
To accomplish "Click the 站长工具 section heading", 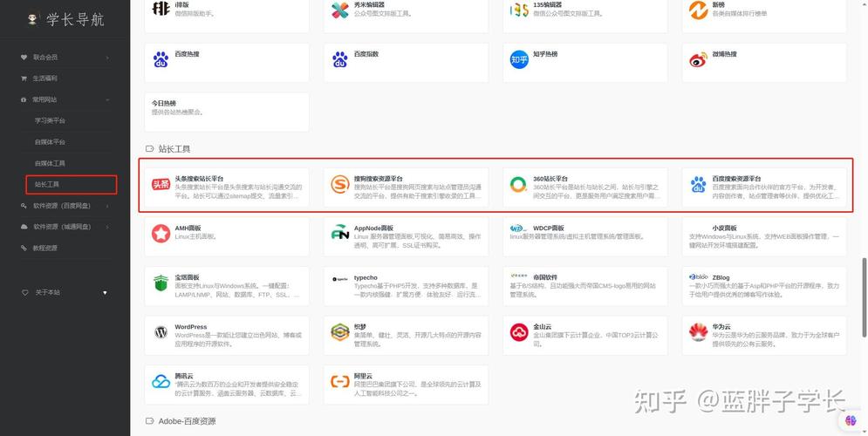I will tap(174, 149).
